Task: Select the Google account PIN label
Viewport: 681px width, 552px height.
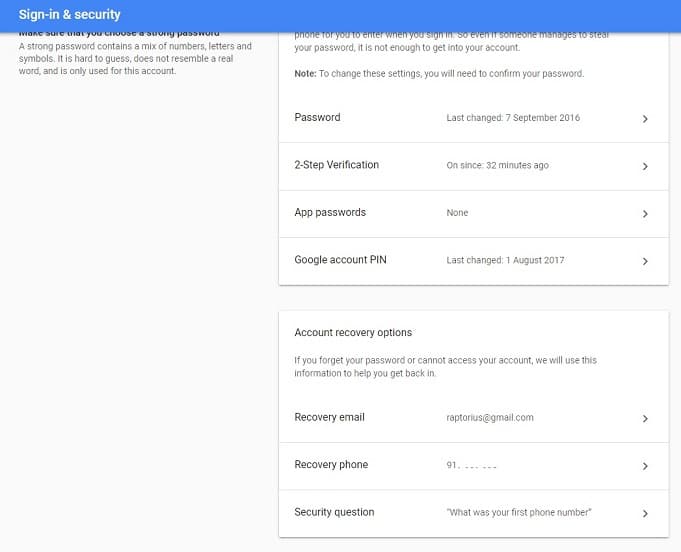Action: coord(340,260)
